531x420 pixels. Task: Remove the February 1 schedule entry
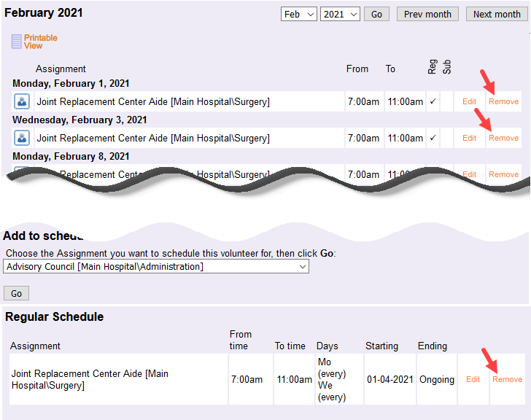coord(504,101)
